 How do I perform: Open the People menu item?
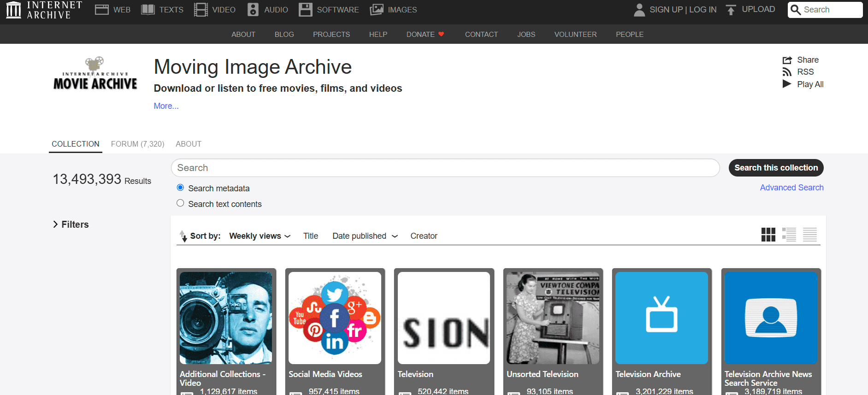630,35
